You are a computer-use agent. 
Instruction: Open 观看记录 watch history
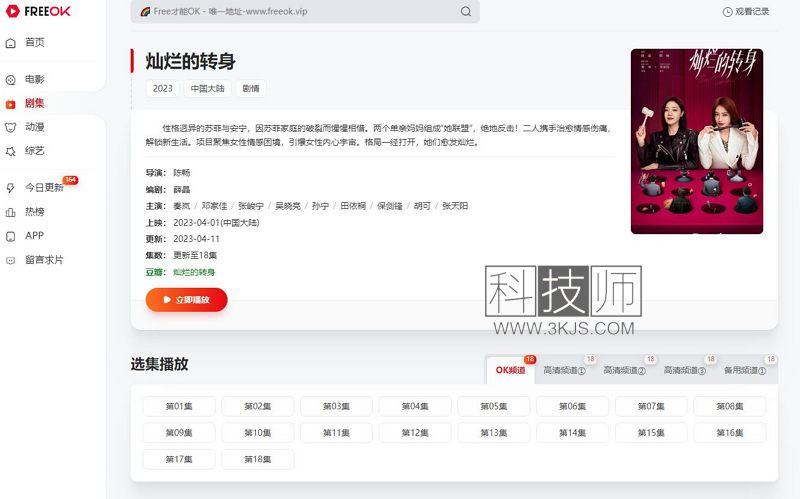pyautogui.click(x=746, y=11)
